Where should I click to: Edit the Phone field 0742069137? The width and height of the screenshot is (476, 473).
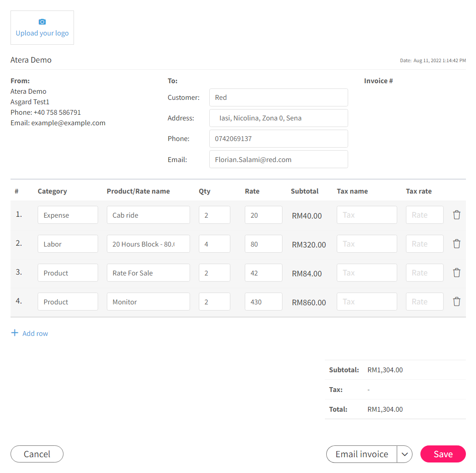pos(279,139)
